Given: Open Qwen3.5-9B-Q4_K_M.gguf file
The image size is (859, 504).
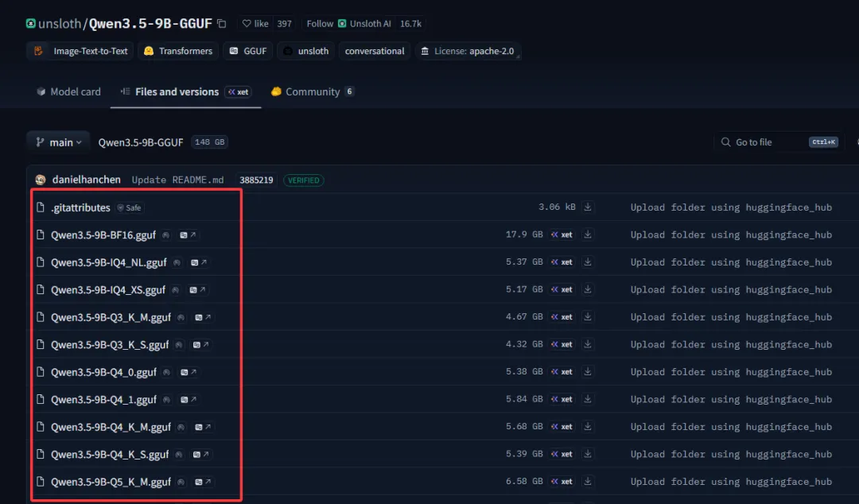Looking at the screenshot, I should 111,427.
